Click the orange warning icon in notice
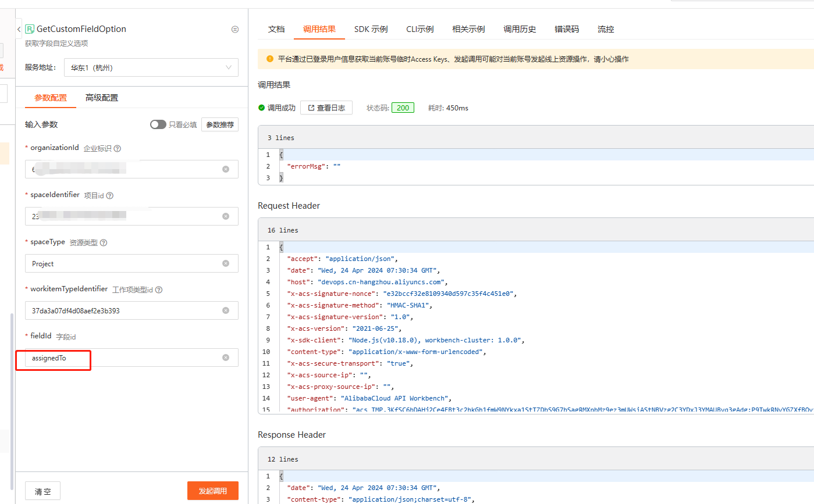 pyautogui.click(x=270, y=59)
